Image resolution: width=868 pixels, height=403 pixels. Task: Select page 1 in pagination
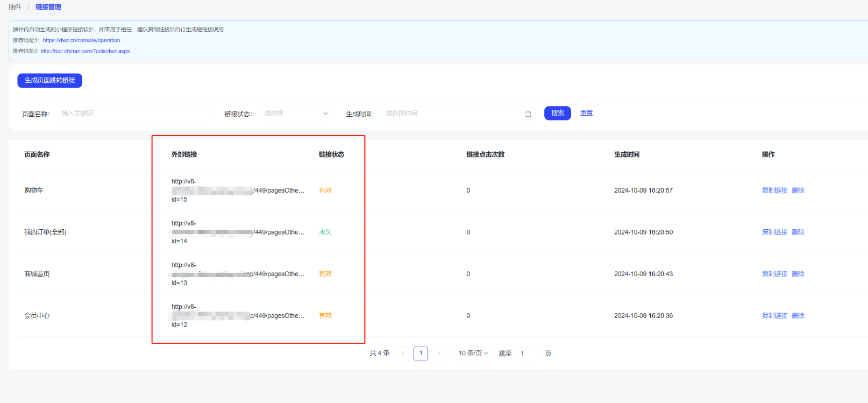(x=421, y=353)
